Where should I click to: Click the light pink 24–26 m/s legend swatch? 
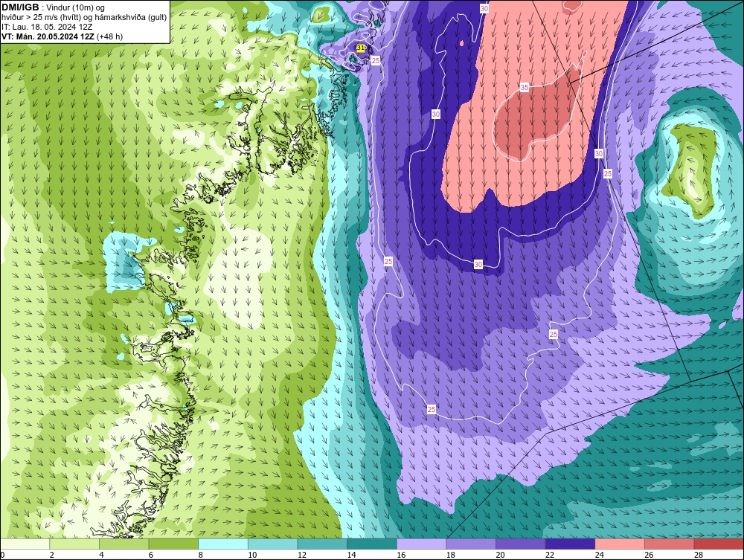pyautogui.click(x=620, y=544)
